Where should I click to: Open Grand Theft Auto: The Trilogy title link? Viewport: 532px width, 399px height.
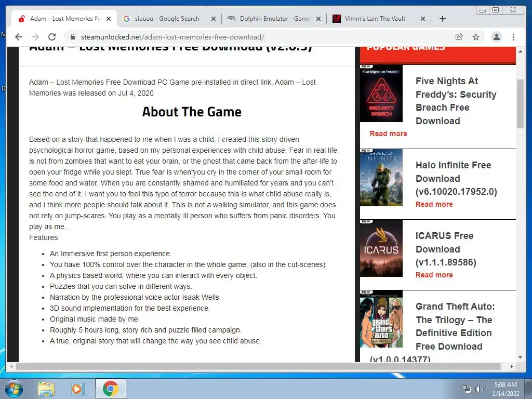coord(455,326)
